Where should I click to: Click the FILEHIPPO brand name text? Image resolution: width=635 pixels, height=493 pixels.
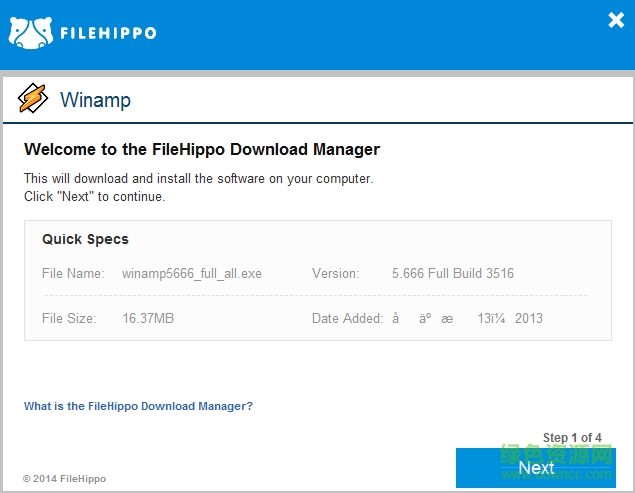(x=108, y=32)
